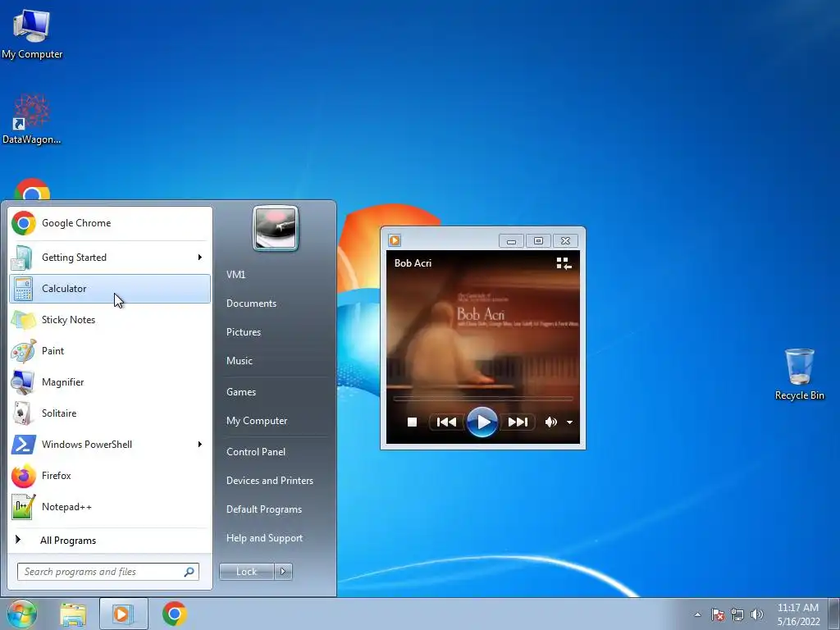Switch to Library view in media player
Screen dimensions: 840x630
pyautogui.click(x=564, y=263)
